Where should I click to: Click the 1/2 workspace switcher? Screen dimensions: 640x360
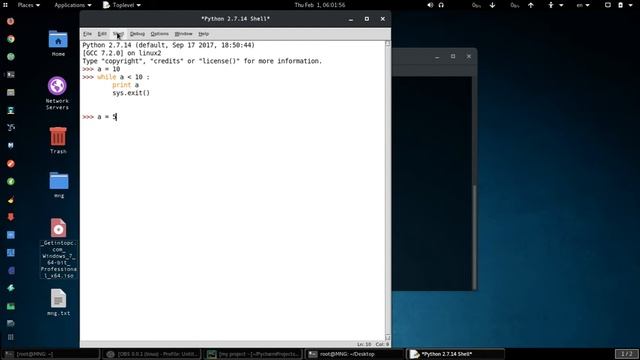627,354
